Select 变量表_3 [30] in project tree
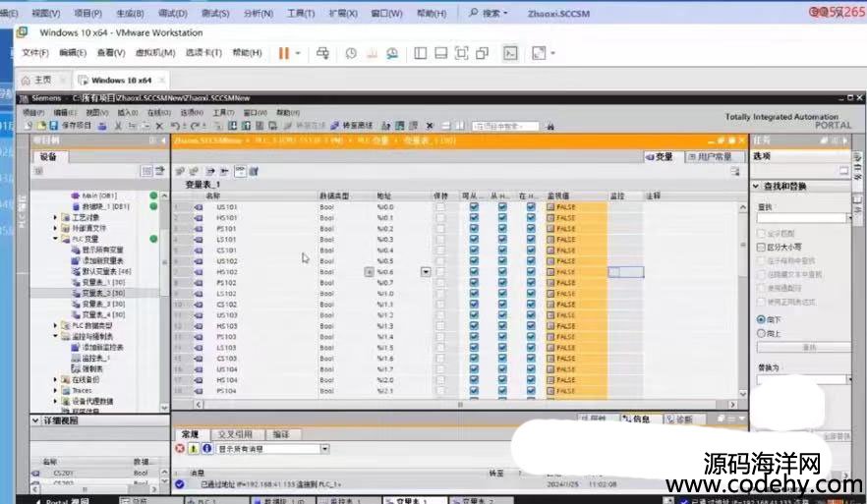Image resolution: width=867 pixels, height=504 pixels. click(103, 304)
